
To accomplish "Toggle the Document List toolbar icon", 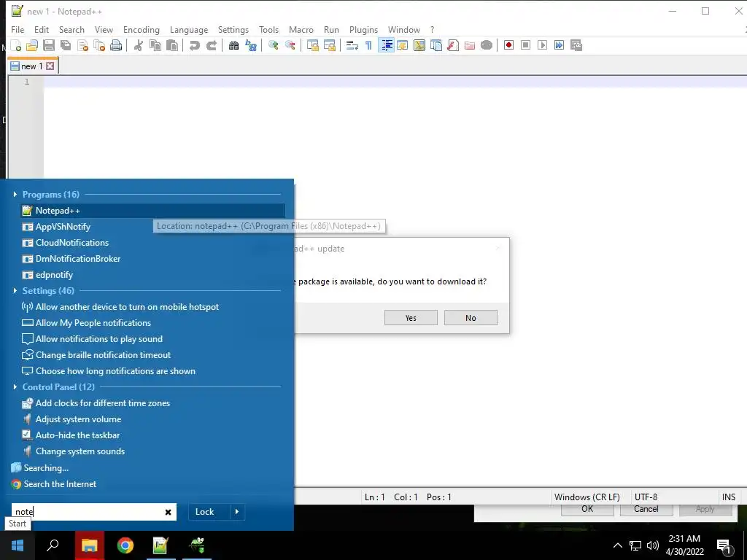I will coord(436,45).
